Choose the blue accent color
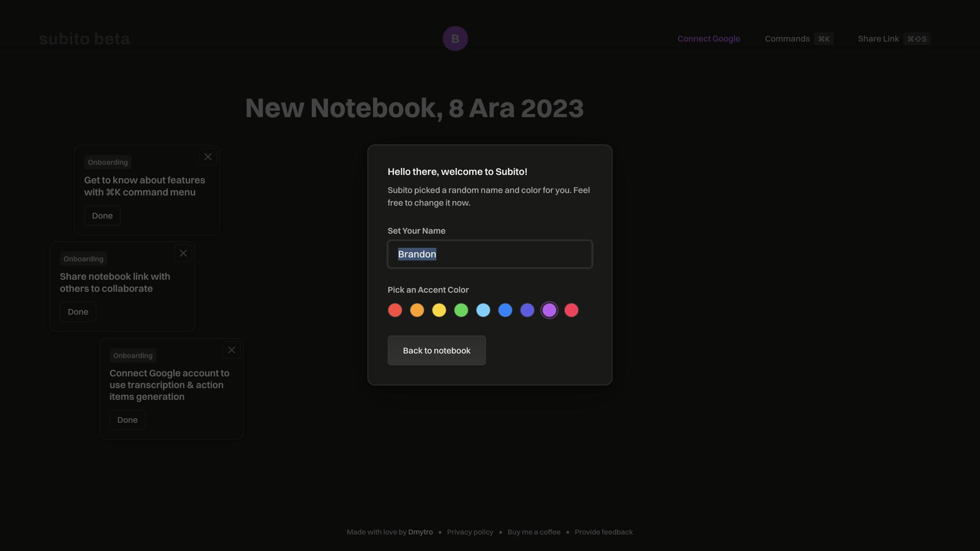980x551 pixels. pos(505,310)
